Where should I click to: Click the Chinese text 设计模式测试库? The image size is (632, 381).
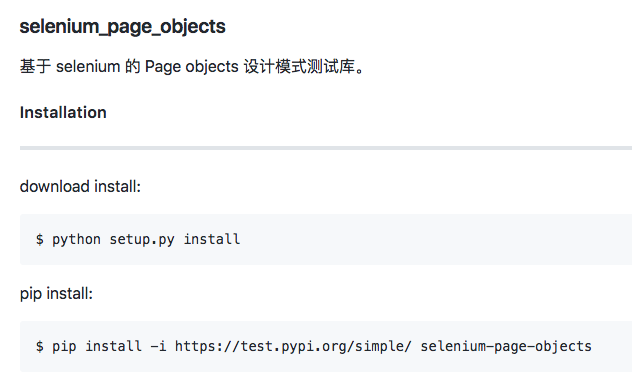point(299,67)
